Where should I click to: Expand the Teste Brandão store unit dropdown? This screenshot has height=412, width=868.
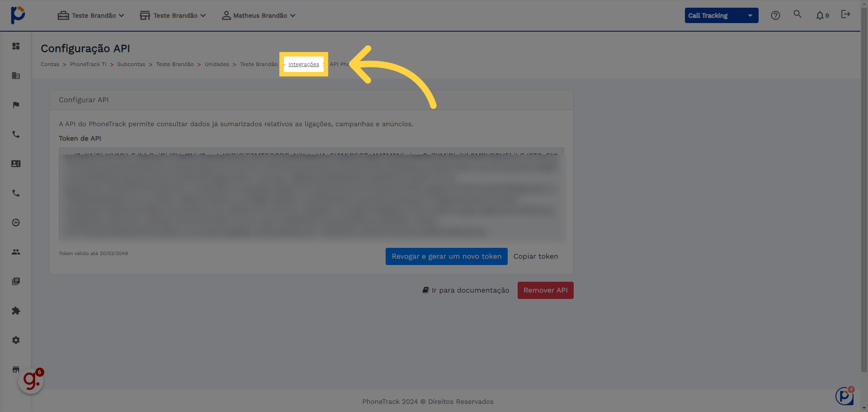173,15
